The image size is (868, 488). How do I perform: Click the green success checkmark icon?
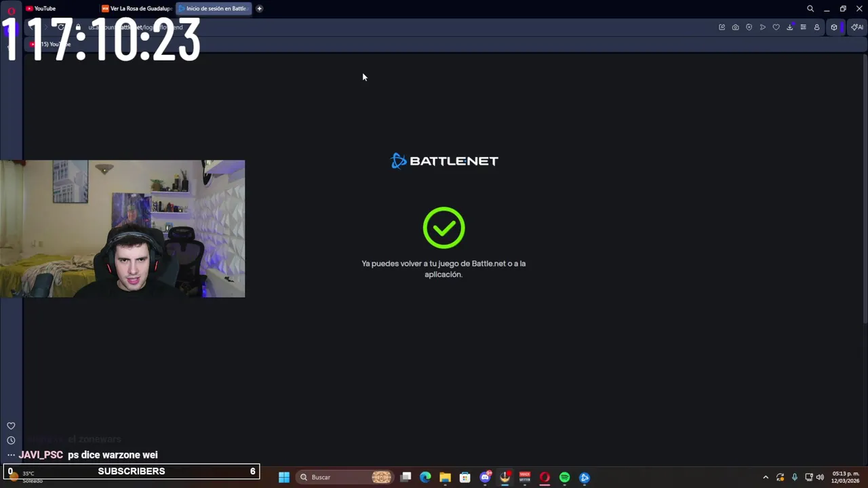coord(443,228)
